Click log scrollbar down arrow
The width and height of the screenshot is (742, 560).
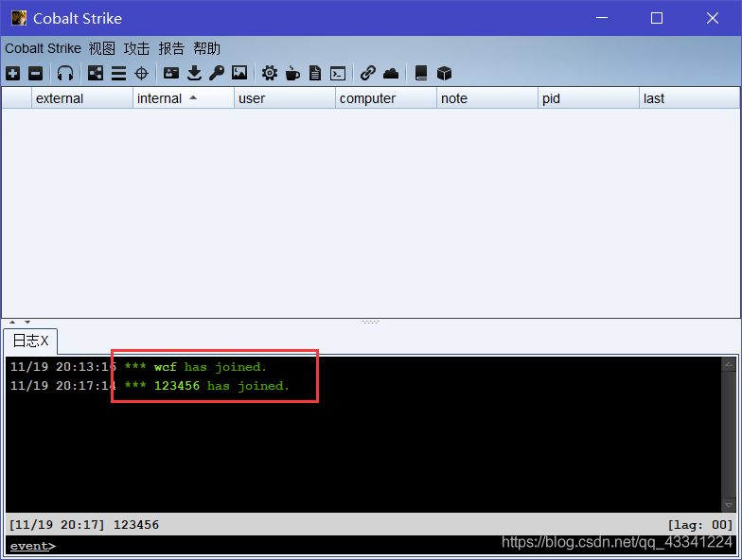click(x=729, y=505)
